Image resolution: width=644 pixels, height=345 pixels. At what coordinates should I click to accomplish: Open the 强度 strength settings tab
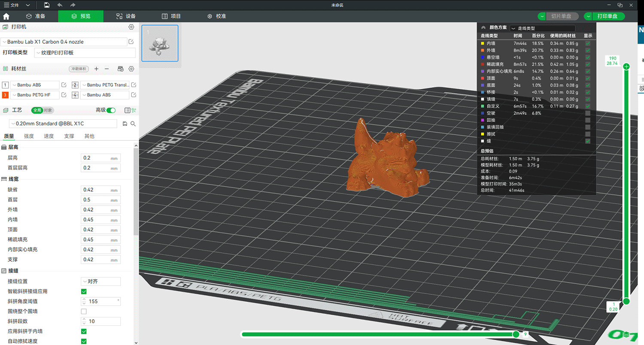tap(29, 136)
